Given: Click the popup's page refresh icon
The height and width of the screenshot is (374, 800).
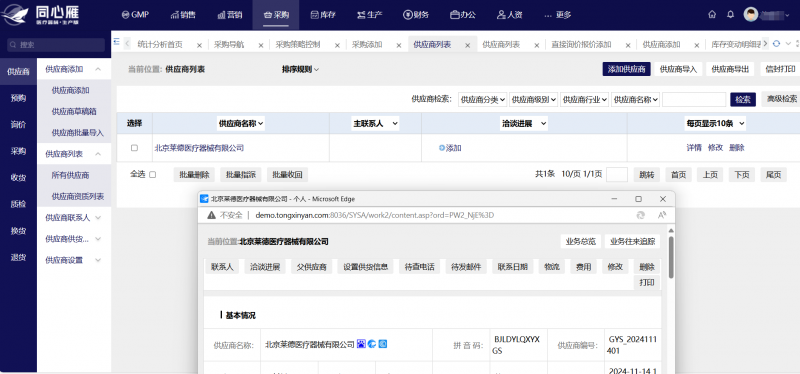Looking at the screenshot, I should (641, 215).
